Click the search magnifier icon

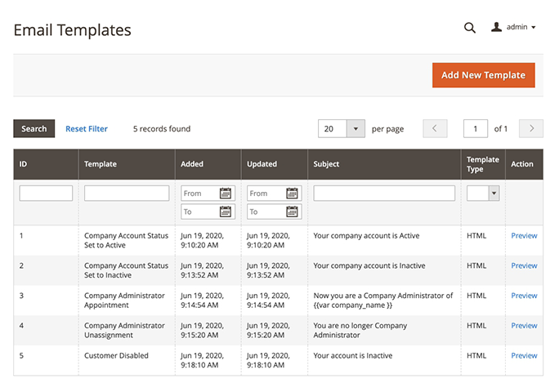470,28
